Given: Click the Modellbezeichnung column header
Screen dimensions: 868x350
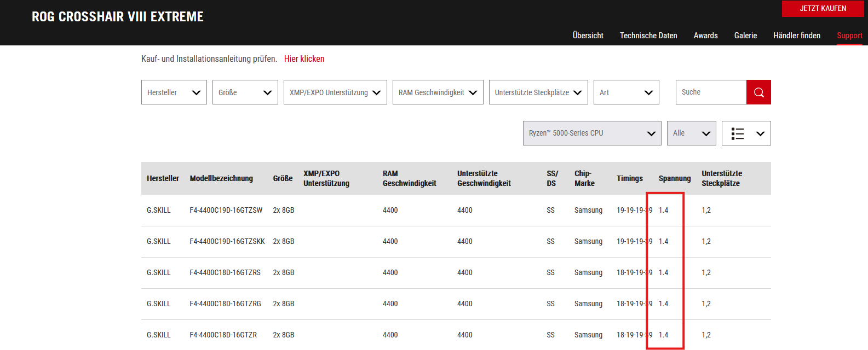Looking at the screenshot, I should [x=221, y=178].
